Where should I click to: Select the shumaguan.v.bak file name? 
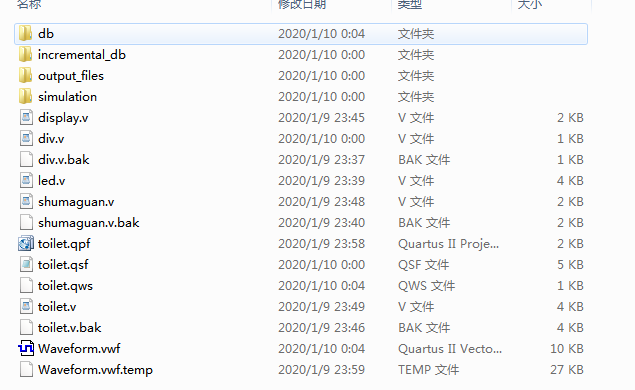click(89, 223)
